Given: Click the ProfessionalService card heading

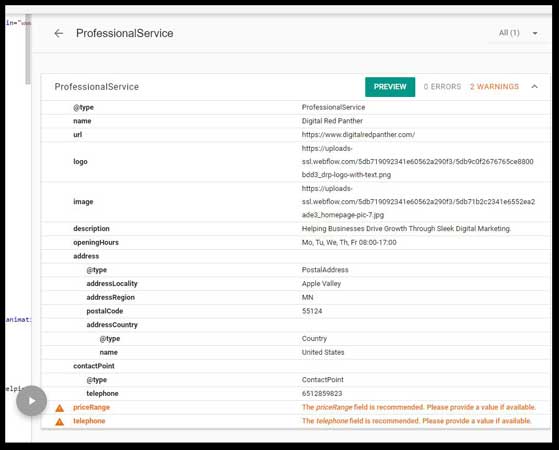Looking at the screenshot, I should click(x=97, y=87).
